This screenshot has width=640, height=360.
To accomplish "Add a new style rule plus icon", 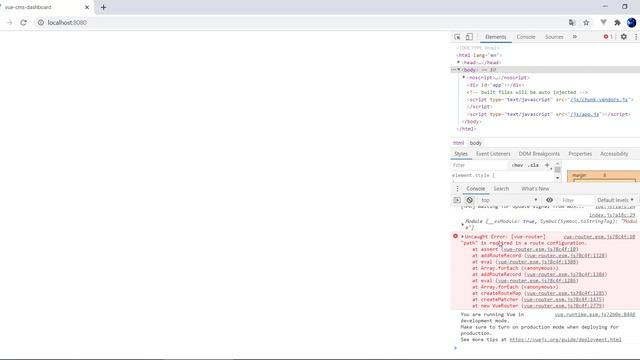I will coord(547,165).
